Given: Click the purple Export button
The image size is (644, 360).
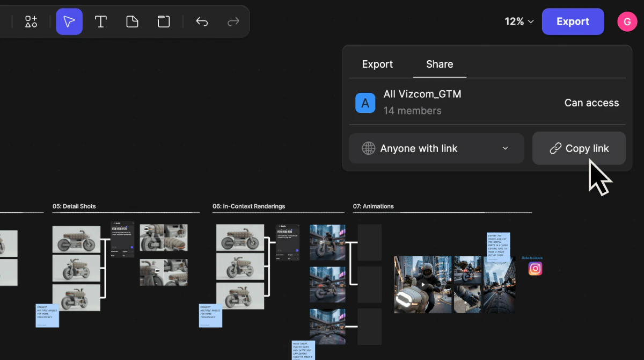Looking at the screenshot, I should (573, 21).
